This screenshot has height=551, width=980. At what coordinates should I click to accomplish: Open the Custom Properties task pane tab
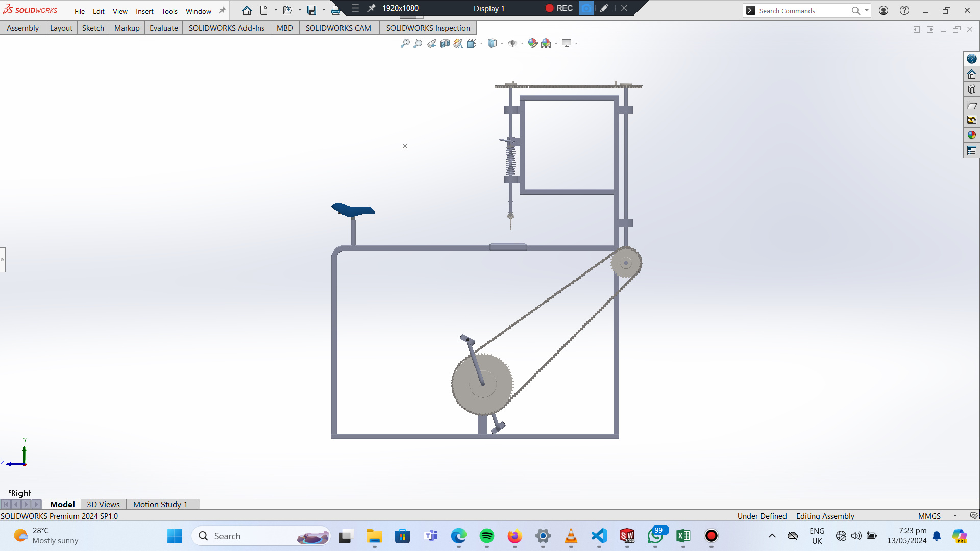(x=971, y=151)
